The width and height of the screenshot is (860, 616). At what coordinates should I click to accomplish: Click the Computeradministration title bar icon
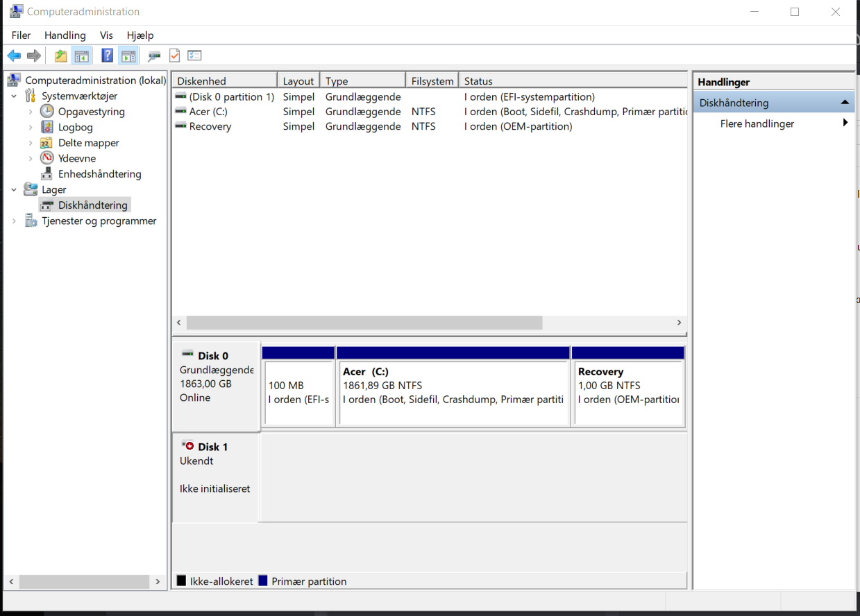click(16, 12)
